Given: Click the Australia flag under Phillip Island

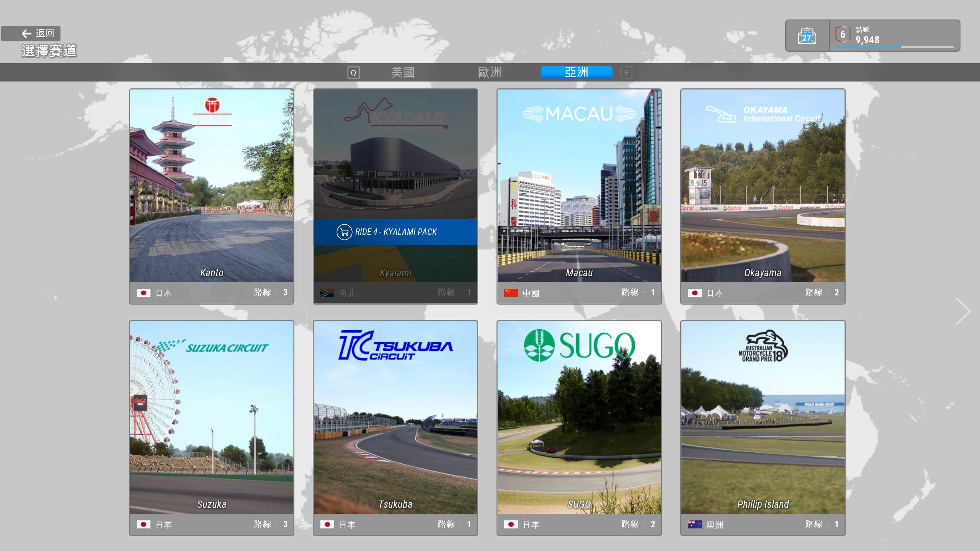Looking at the screenshot, I should pos(695,525).
